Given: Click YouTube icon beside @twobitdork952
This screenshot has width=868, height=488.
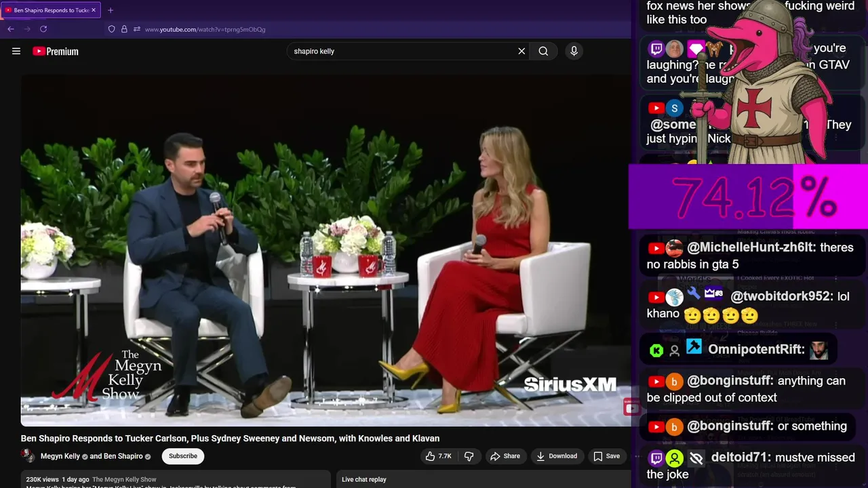Looking at the screenshot, I should point(656,297).
